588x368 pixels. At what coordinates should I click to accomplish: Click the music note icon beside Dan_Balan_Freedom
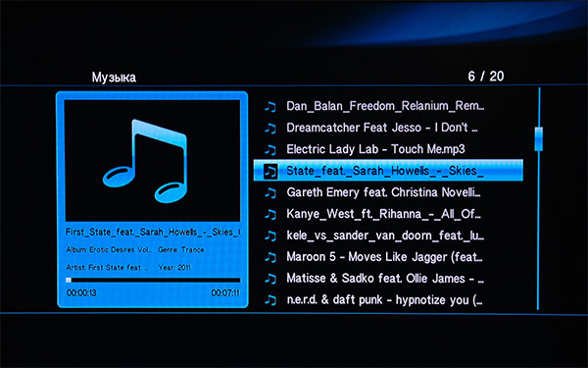(270, 107)
